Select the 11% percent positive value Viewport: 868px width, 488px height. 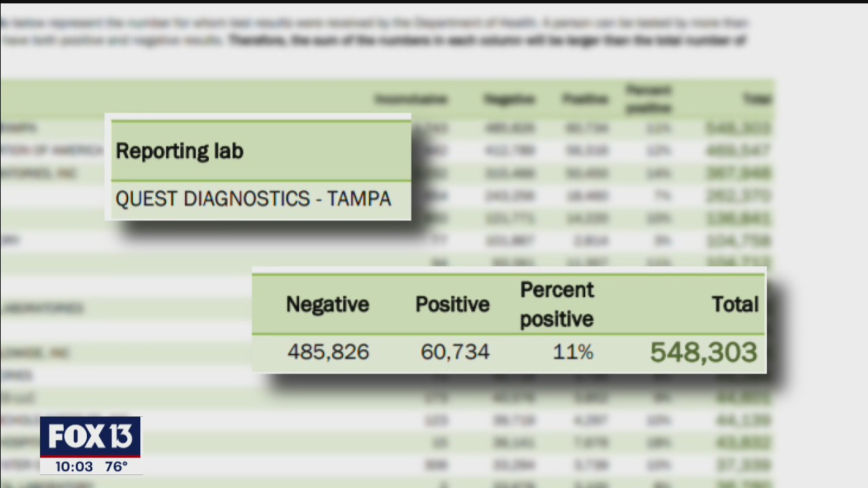[573, 352]
